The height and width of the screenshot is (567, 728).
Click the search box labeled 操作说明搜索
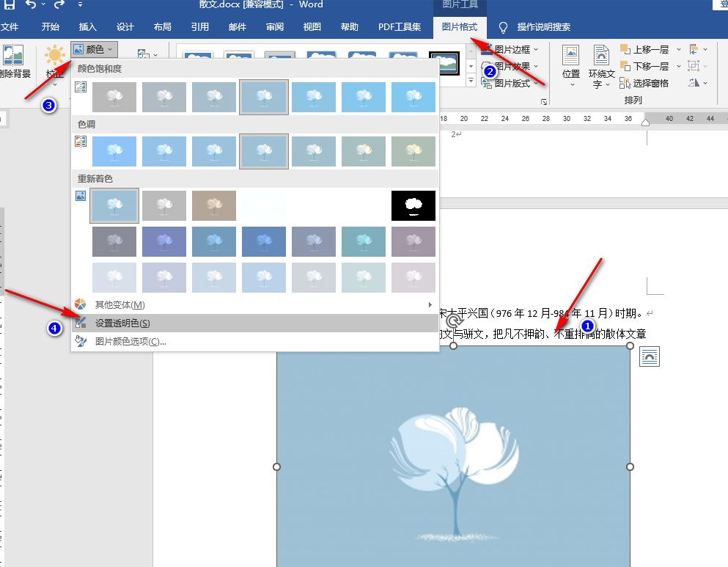click(x=543, y=27)
